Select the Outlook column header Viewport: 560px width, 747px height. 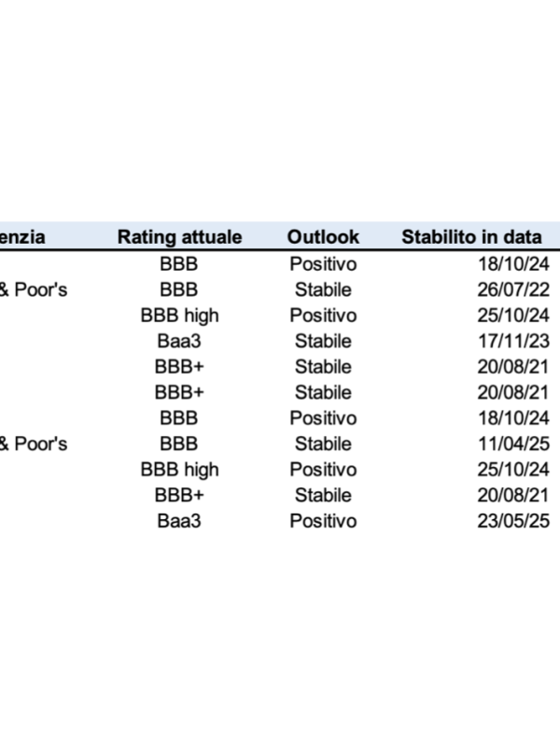click(x=323, y=237)
